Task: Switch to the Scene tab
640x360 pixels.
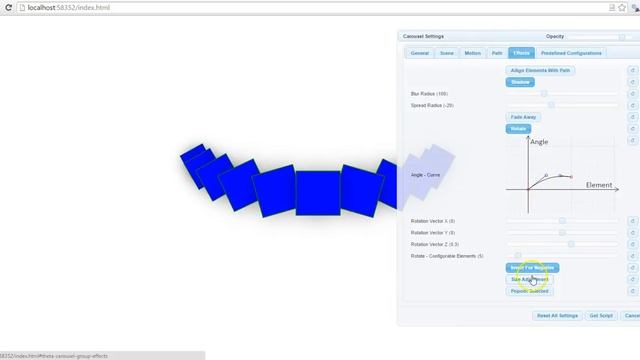Action: [447, 53]
